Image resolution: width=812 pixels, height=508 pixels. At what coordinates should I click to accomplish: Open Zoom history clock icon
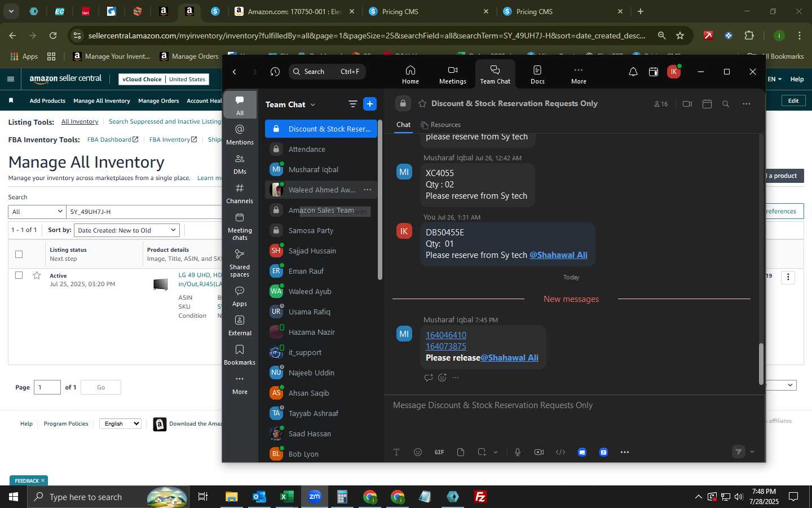(x=275, y=72)
